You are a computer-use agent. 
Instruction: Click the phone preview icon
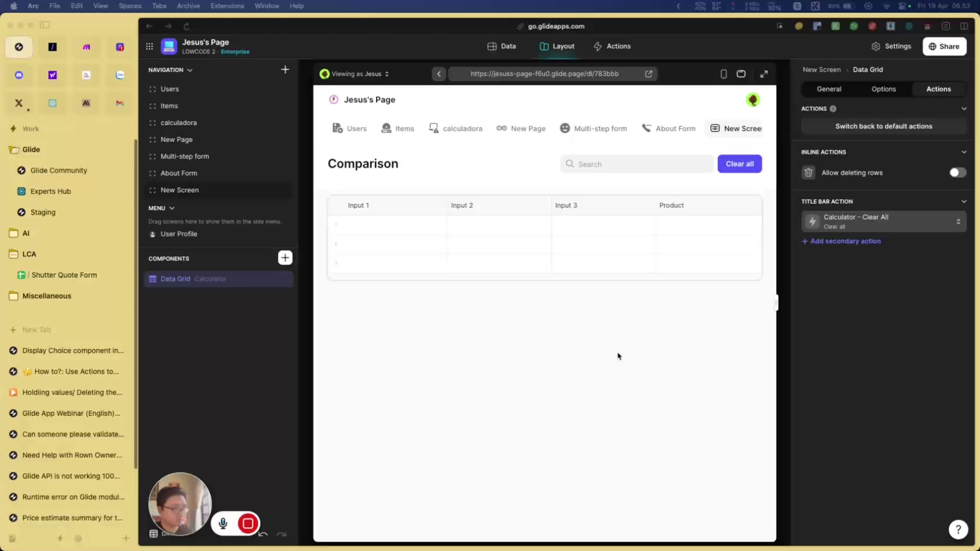click(x=724, y=74)
